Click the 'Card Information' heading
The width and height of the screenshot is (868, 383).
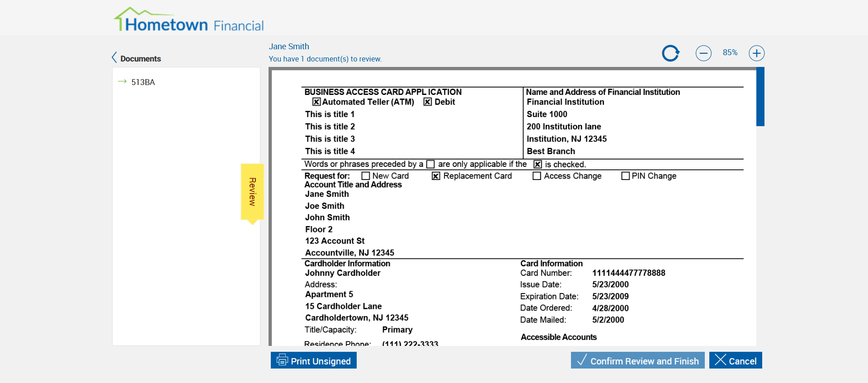pyautogui.click(x=552, y=264)
